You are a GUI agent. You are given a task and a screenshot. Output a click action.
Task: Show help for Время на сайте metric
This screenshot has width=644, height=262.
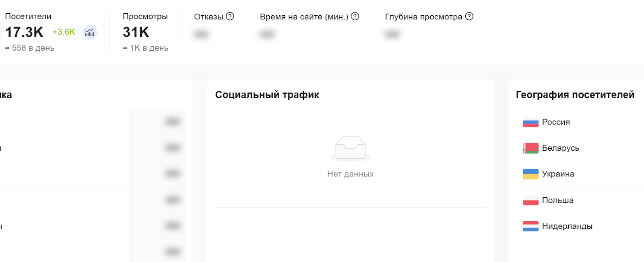pyautogui.click(x=355, y=16)
